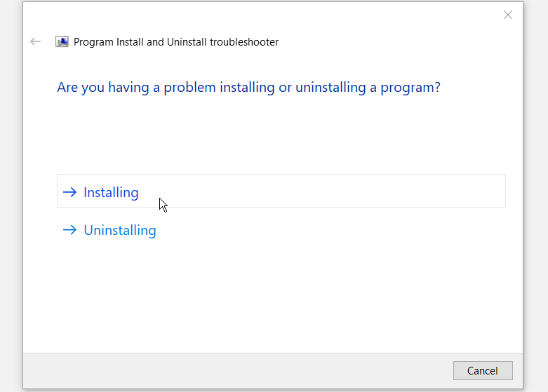Click the 'Are you having a problem' heading
This screenshot has width=548, height=392.
coord(248,88)
